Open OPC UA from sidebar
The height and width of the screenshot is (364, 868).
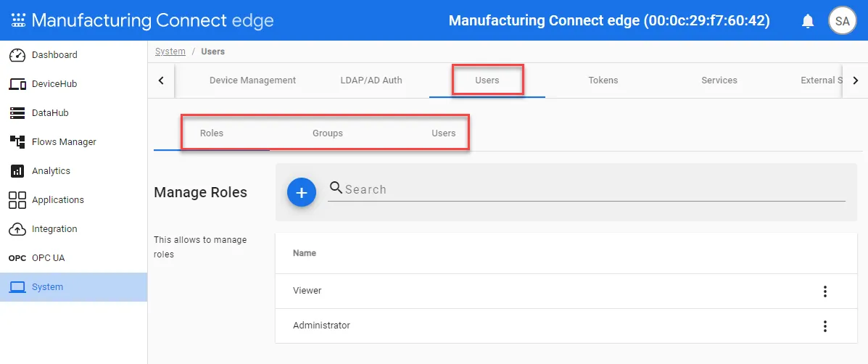click(x=74, y=258)
